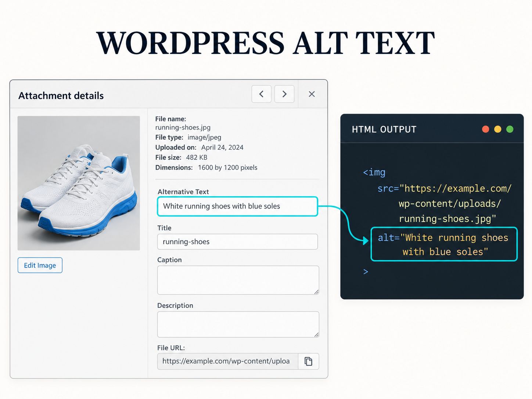Image resolution: width=532 pixels, height=399 pixels.
Task: Click the src= https://example.com/ code line
Action: [445, 188]
